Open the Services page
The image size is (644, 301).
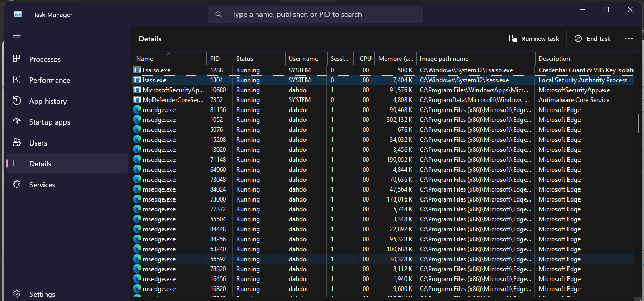(67, 185)
